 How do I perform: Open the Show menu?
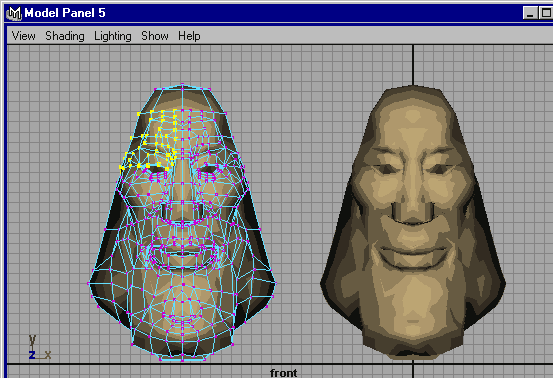click(155, 36)
